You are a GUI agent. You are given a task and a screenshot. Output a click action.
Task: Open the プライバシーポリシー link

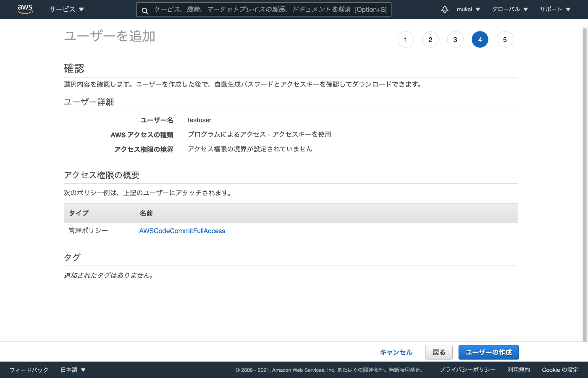(x=467, y=370)
